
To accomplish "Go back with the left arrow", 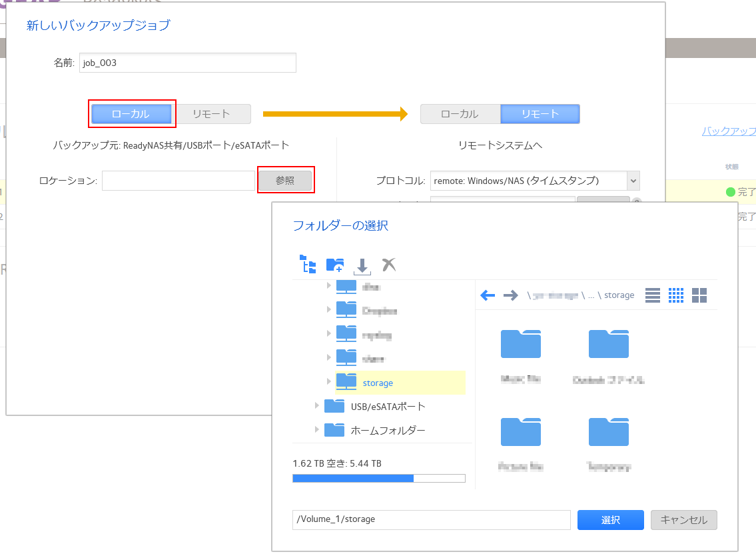I will click(x=488, y=295).
